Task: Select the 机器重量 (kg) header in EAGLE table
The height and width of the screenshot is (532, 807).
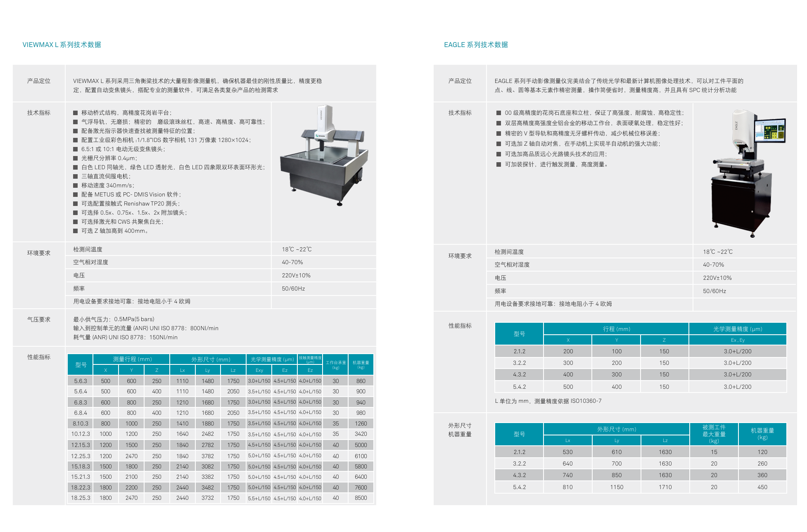Action: pyautogui.click(x=762, y=433)
